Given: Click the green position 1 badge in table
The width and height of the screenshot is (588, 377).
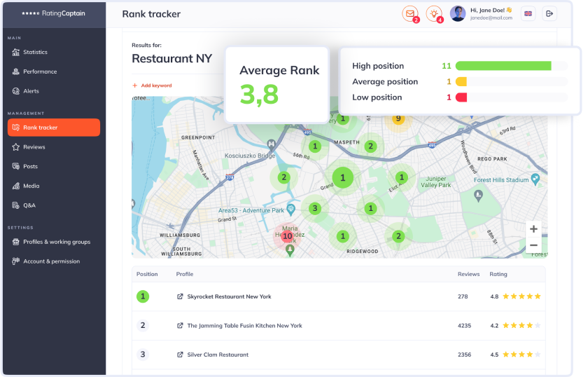Looking at the screenshot, I should (x=143, y=296).
